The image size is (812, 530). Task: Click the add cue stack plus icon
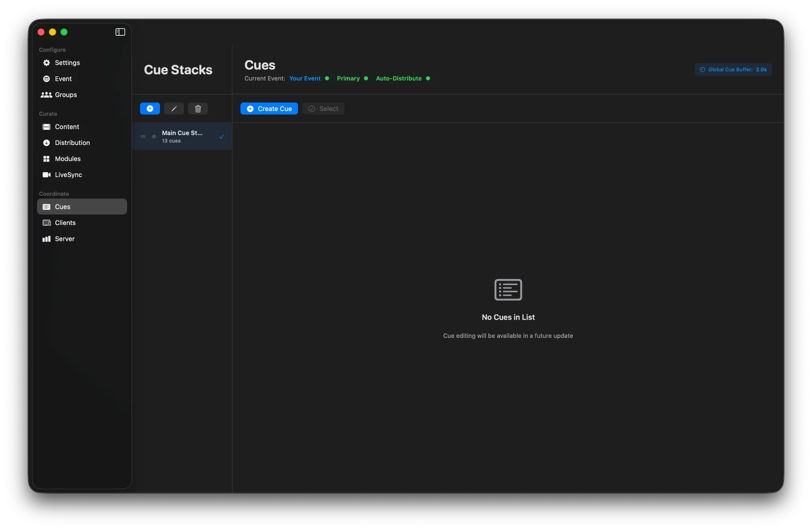point(150,108)
